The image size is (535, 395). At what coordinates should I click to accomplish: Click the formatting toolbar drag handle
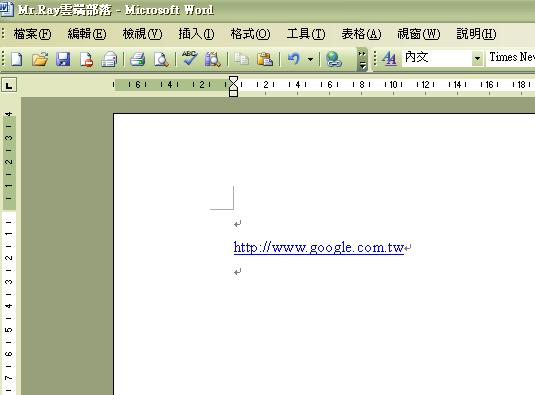point(375,58)
